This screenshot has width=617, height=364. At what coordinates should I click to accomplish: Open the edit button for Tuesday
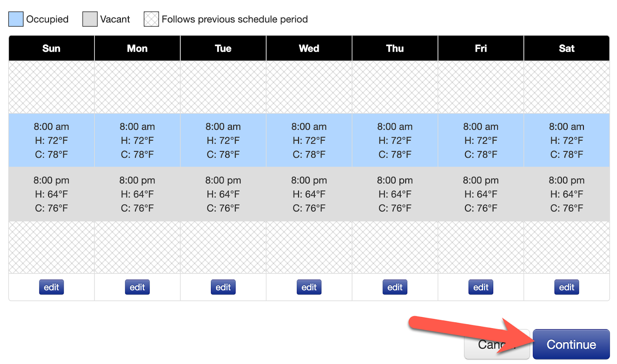(223, 287)
